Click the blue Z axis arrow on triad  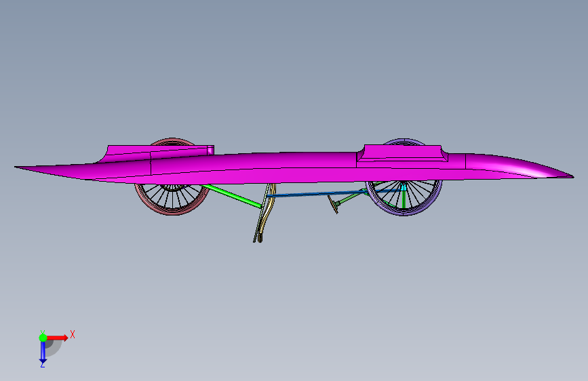pyautogui.click(x=43, y=352)
